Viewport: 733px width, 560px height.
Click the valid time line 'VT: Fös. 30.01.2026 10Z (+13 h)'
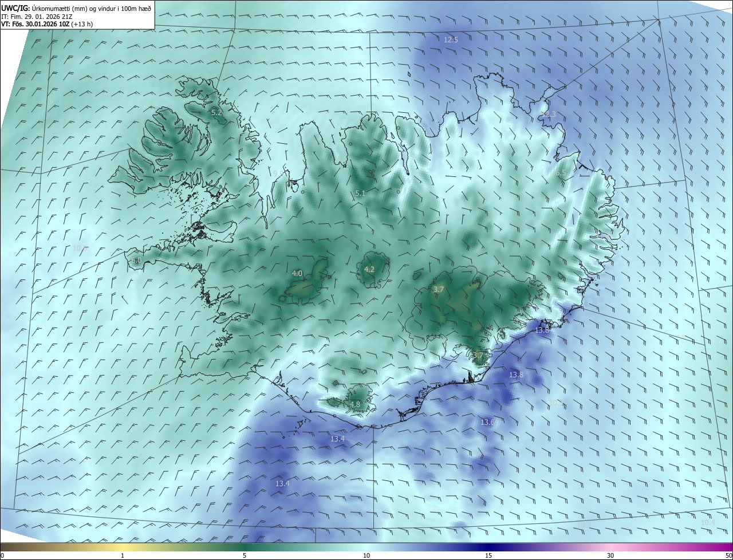point(47,24)
